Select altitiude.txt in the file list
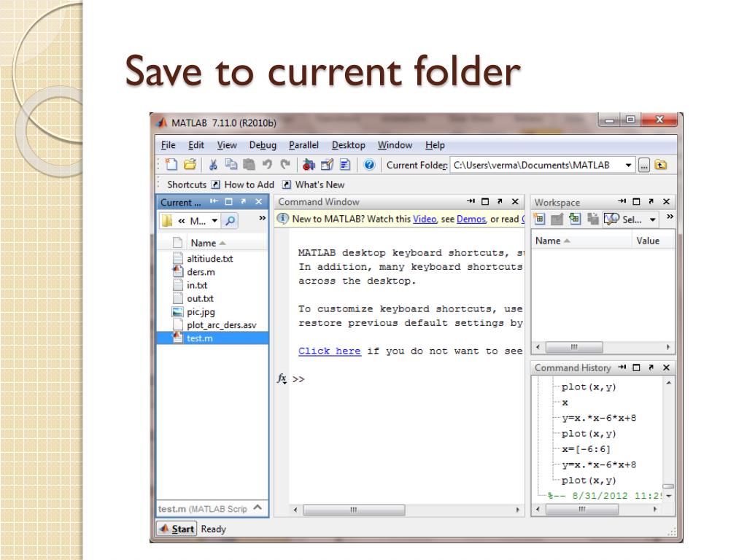 click(x=209, y=259)
